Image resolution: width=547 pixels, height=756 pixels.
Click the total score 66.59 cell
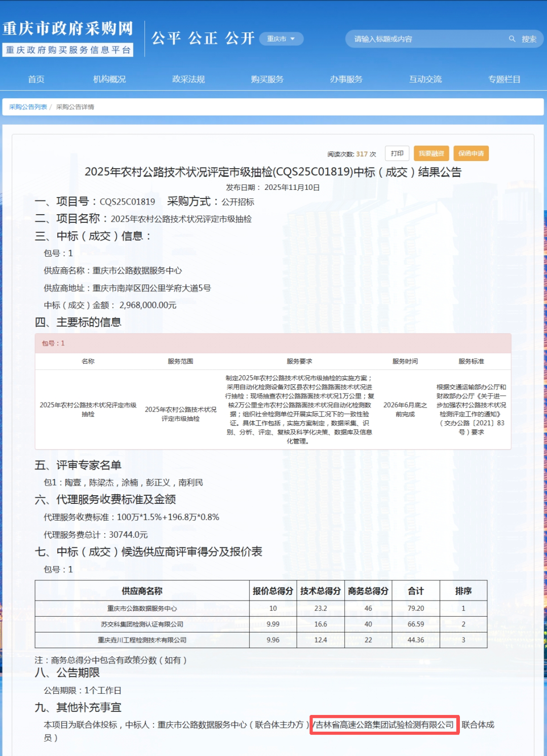(x=416, y=624)
